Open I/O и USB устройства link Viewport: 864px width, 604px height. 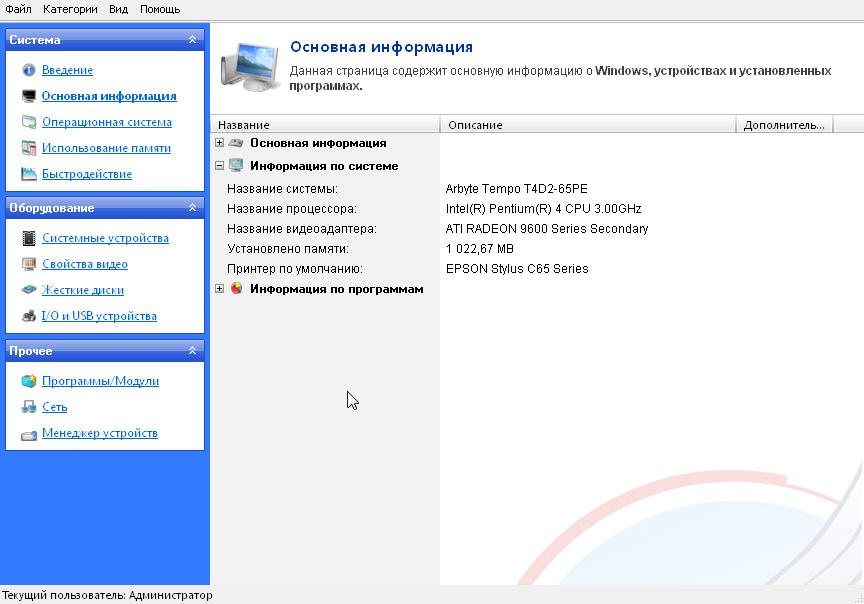pos(99,316)
